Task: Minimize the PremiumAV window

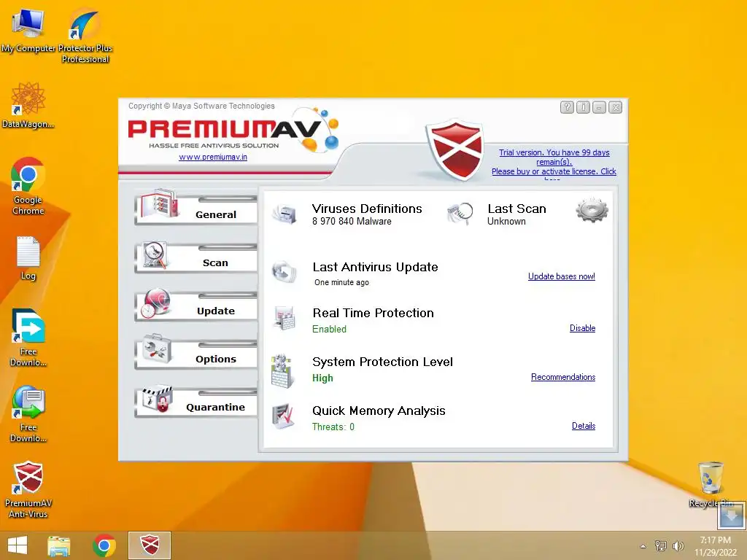Action: 600,108
